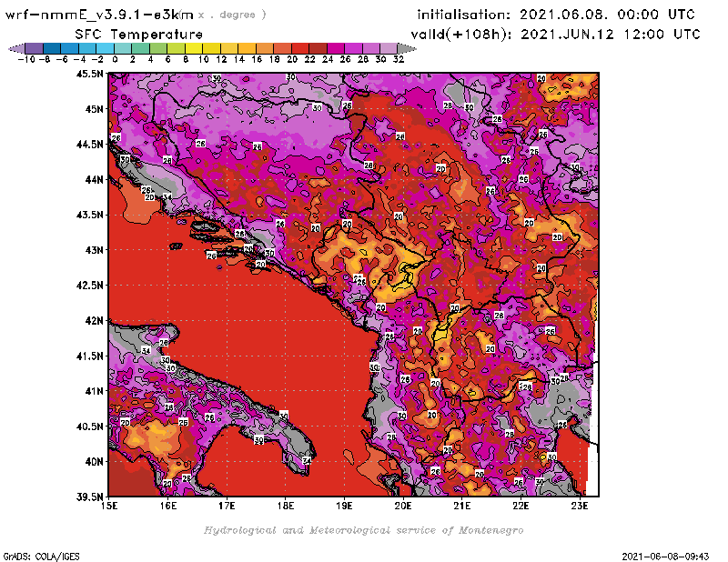Click the '22E' longitude axis label
Viewport: 728px width, 562px height.
tap(521, 506)
